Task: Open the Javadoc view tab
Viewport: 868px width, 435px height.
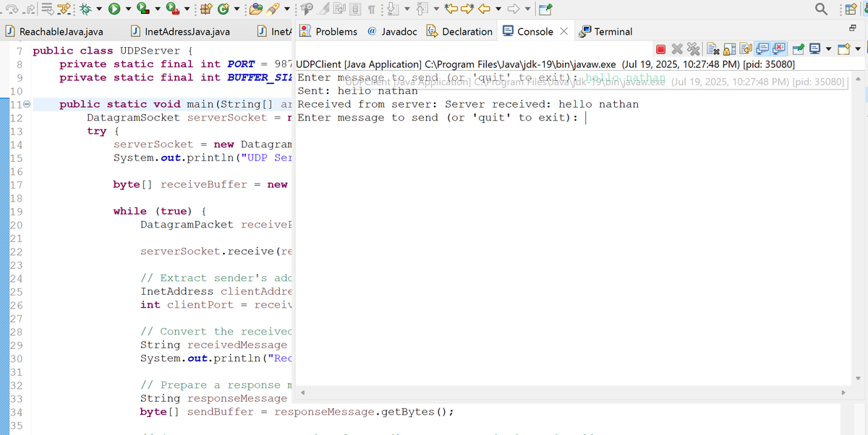Action: point(392,31)
